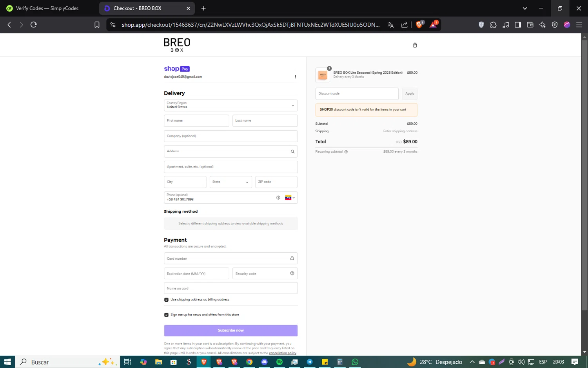The height and width of the screenshot is (368, 588).
Task: Click the Last name field
Action: pos(265,120)
